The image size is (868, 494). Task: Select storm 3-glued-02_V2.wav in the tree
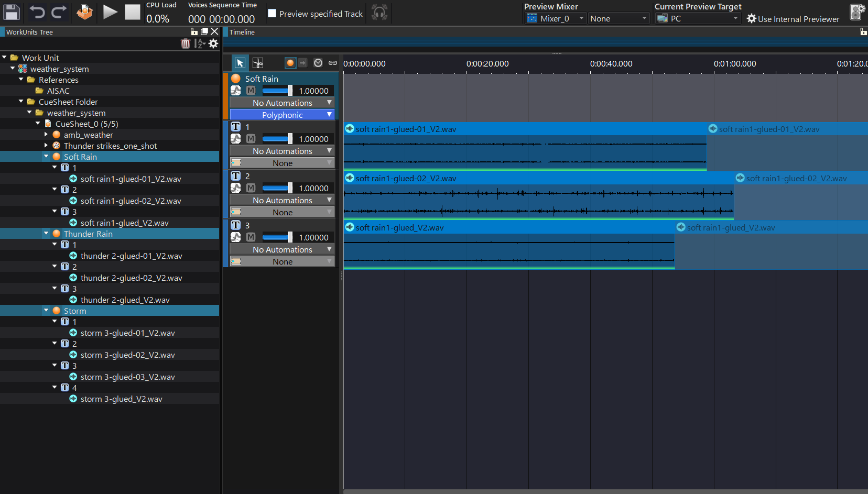tap(127, 355)
